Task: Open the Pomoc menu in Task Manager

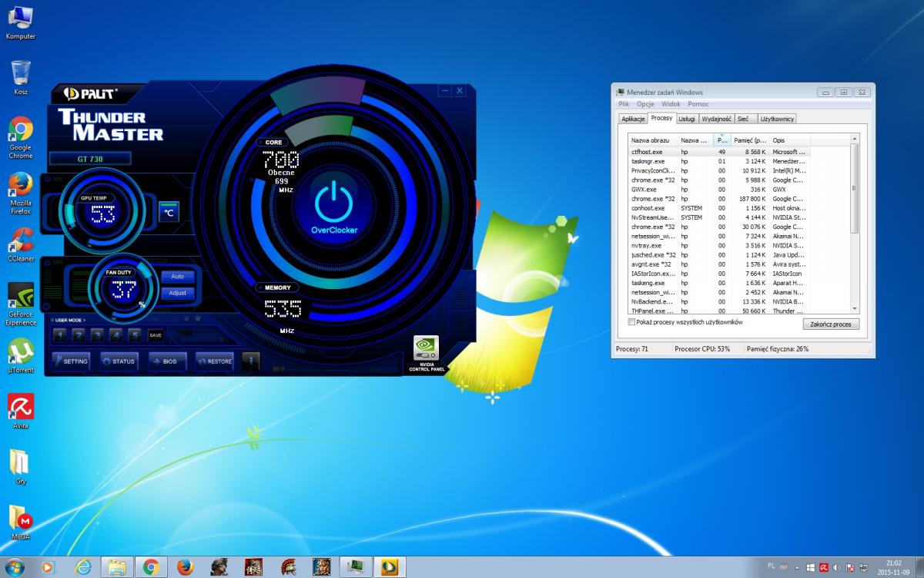Action: click(x=698, y=104)
